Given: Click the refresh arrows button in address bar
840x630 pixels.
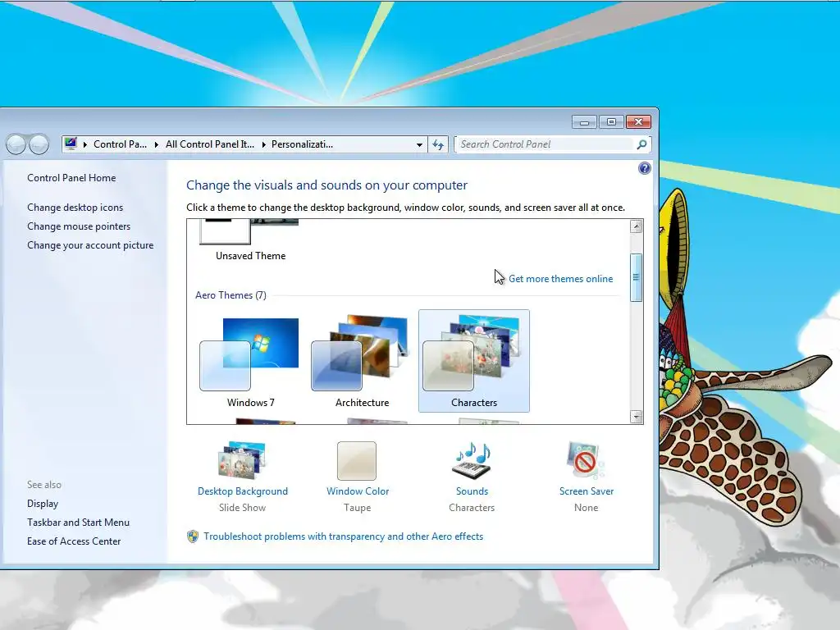Looking at the screenshot, I should click(438, 144).
